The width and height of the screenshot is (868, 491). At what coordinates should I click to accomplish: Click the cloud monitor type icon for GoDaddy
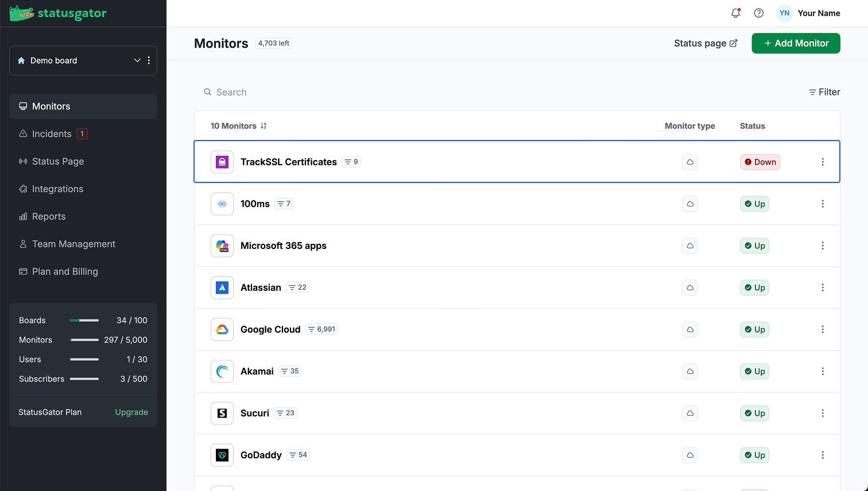click(690, 455)
